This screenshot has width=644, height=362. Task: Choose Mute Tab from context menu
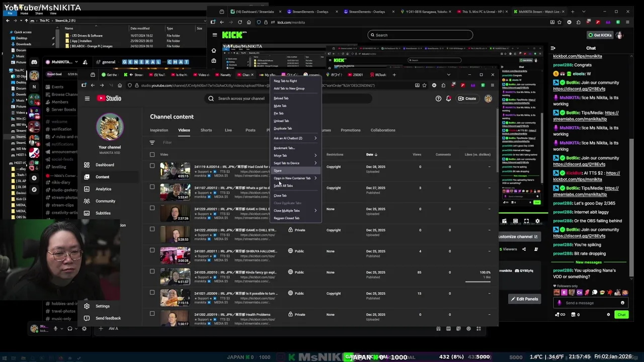tap(295, 106)
